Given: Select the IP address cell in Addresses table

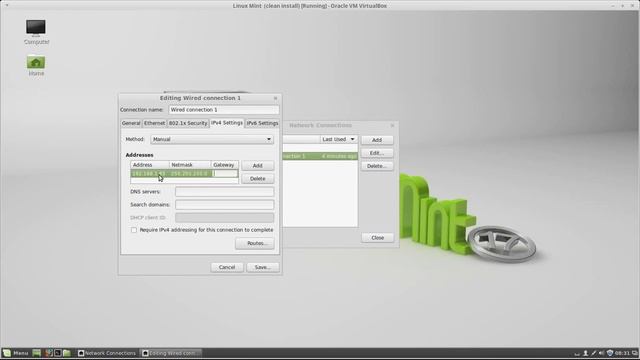Looking at the screenshot, I should click(149, 174).
